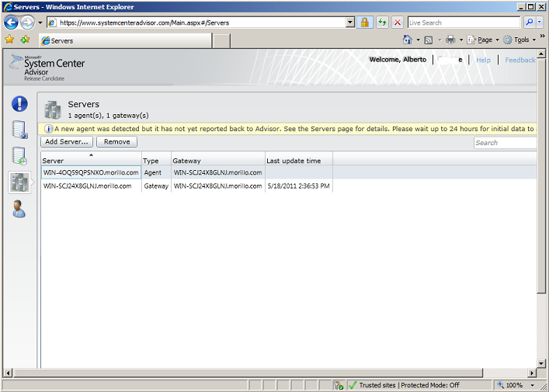Viewport: 549px width, 392px height.
Task: Open the Tools menu dropdown arrow
Action: coord(534,40)
